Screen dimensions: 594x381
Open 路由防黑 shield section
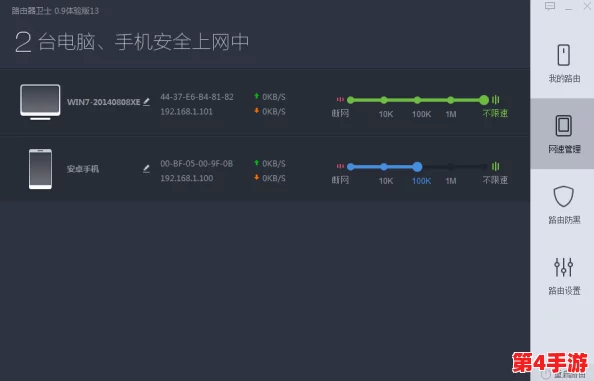click(563, 205)
